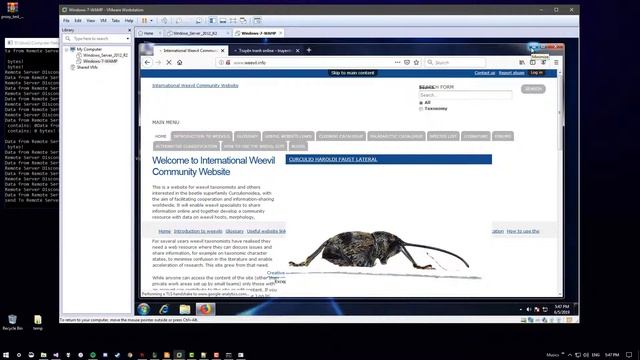Select the All search radio button
The image size is (640, 360).
(x=421, y=103)
